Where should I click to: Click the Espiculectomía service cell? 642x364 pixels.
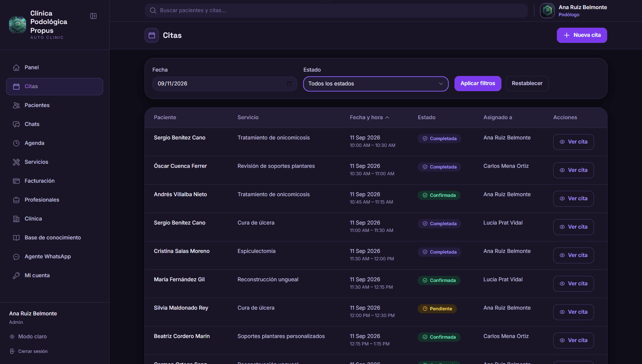click(256, 251)
